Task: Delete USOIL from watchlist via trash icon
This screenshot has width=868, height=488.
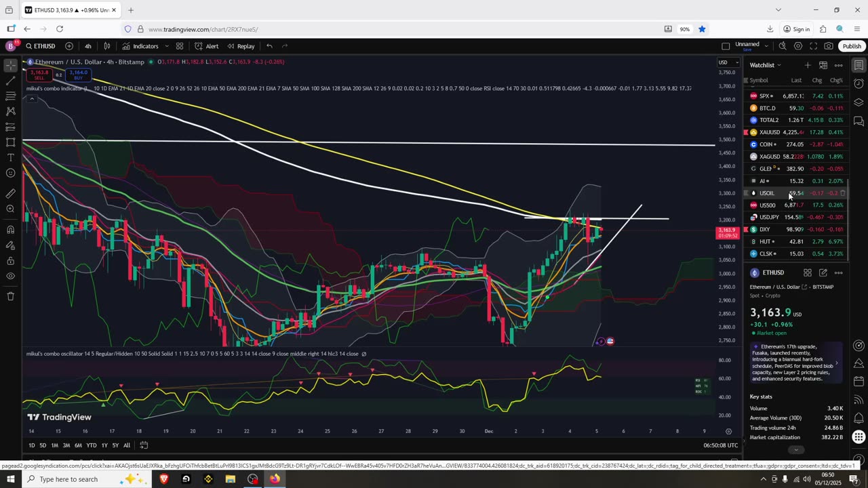Action: click(x=843, y=193)
